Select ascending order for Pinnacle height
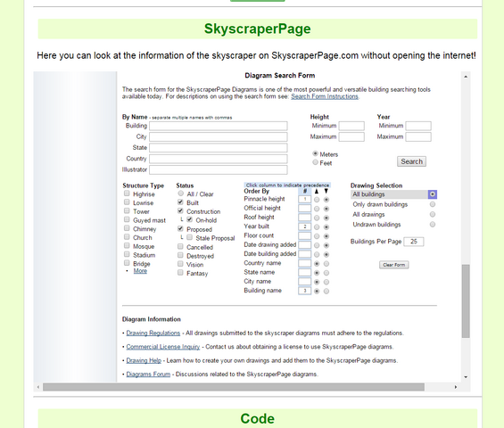This screenshot has height=428, width=504. coord(317,200)
